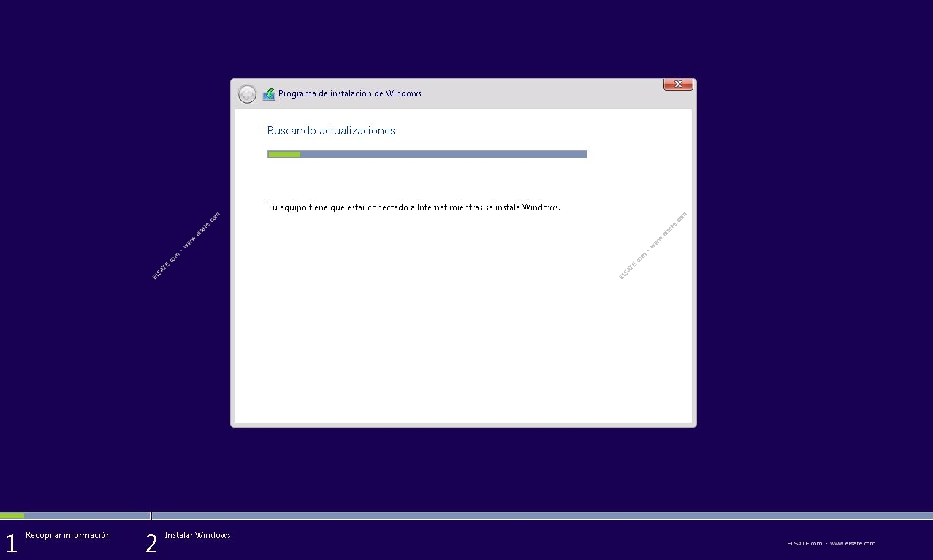Close the Programa de instalación de Windows dialog
This screenshot has width=933, height=560.
pyautogui.click(x=678, y=85)
